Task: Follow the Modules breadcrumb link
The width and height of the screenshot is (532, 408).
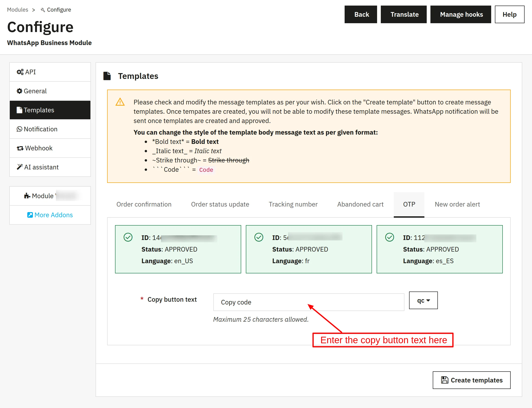Action: [x=17, y=10]
